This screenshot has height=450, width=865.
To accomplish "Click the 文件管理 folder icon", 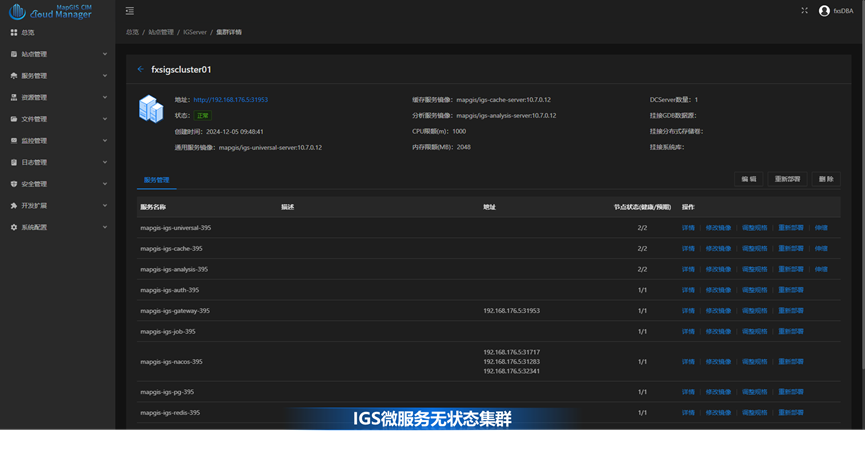I will click(14, 119).
